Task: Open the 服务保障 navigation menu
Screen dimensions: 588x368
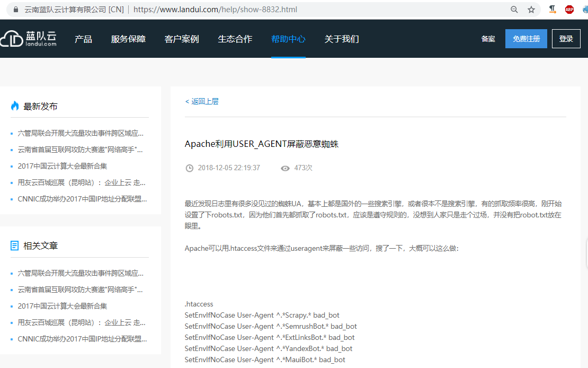Action: [128, 39]
